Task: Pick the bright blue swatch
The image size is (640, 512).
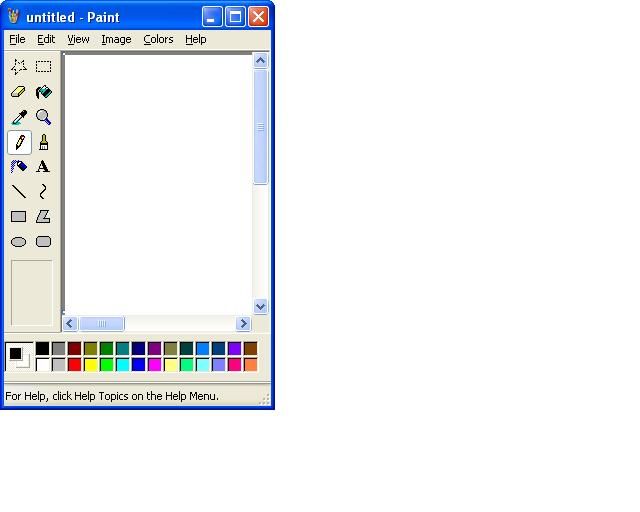Action: click(138, 365)
